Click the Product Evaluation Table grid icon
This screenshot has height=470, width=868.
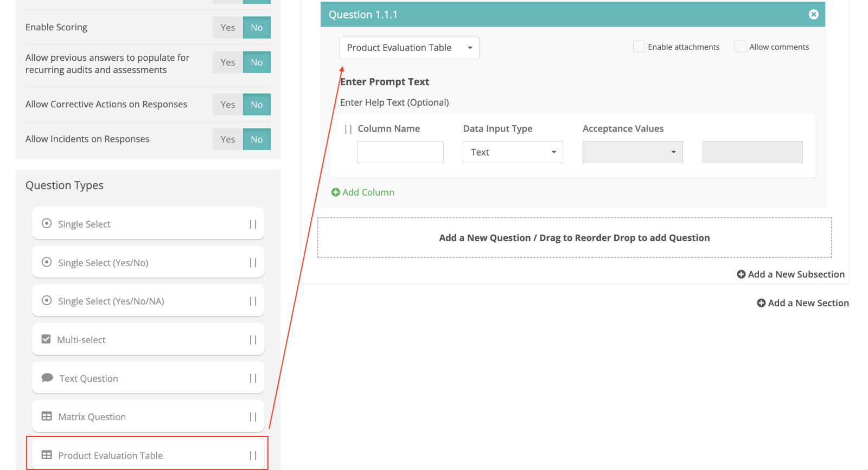pos(47,455)
